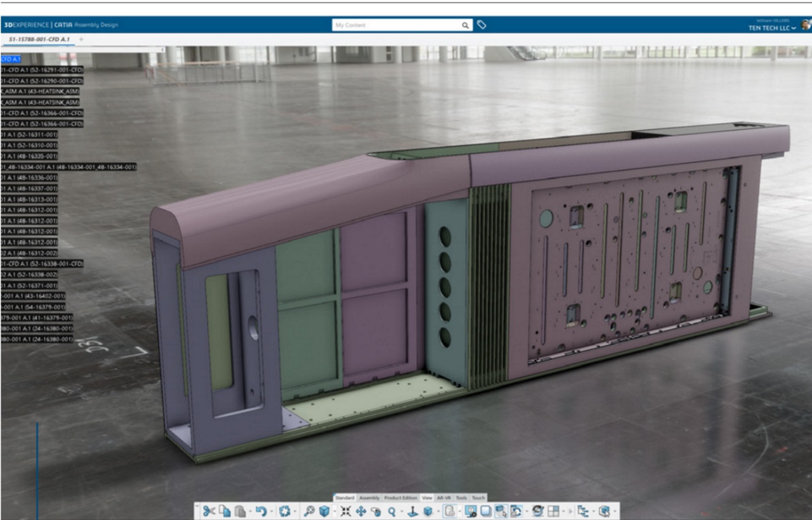Add a new tab with the plus button
This screenshot has width=812, height=520.
tap(81, 39)
